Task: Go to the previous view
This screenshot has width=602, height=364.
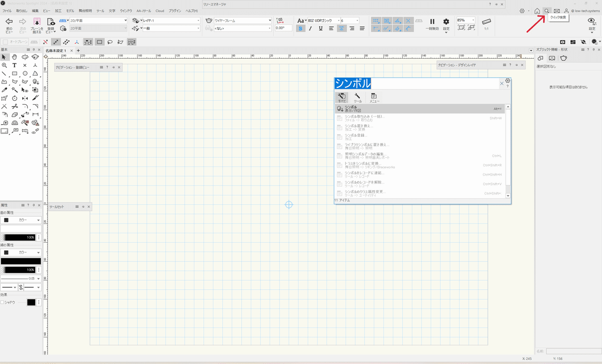Action: [x=9, y=25]
